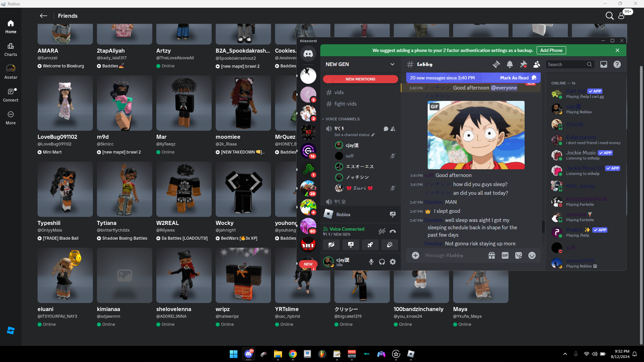
Task: Start an activity with rocket icon
Action: pyautogui.click(x=370, y=245)
